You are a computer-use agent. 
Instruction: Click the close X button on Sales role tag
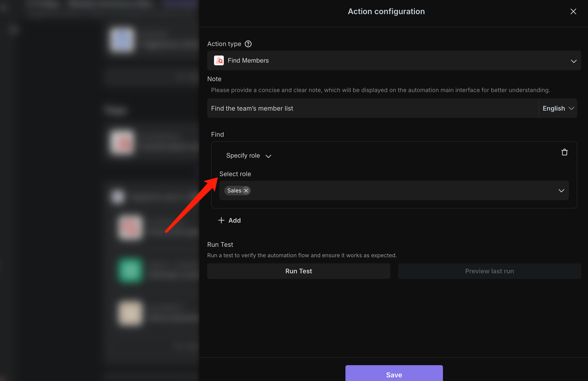tap(246, 190)
